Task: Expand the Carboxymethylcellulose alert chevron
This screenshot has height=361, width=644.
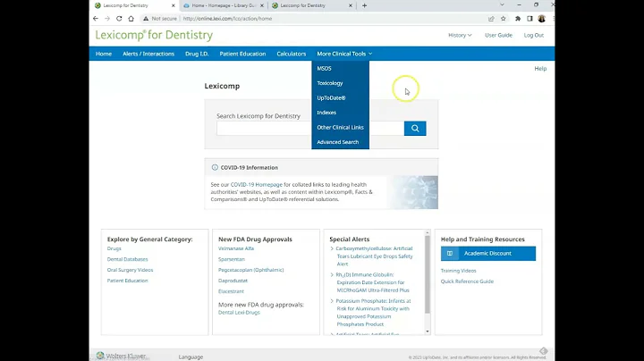Action: (x=332, y=248)
